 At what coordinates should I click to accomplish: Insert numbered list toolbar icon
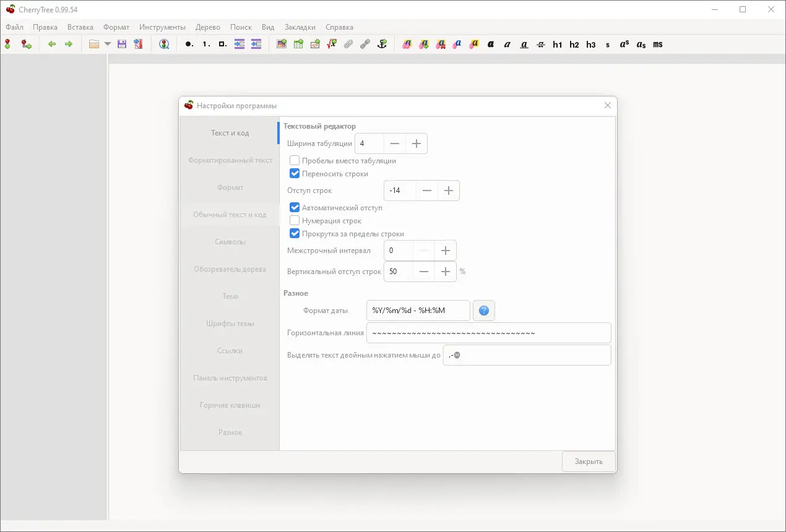point(206,44)
